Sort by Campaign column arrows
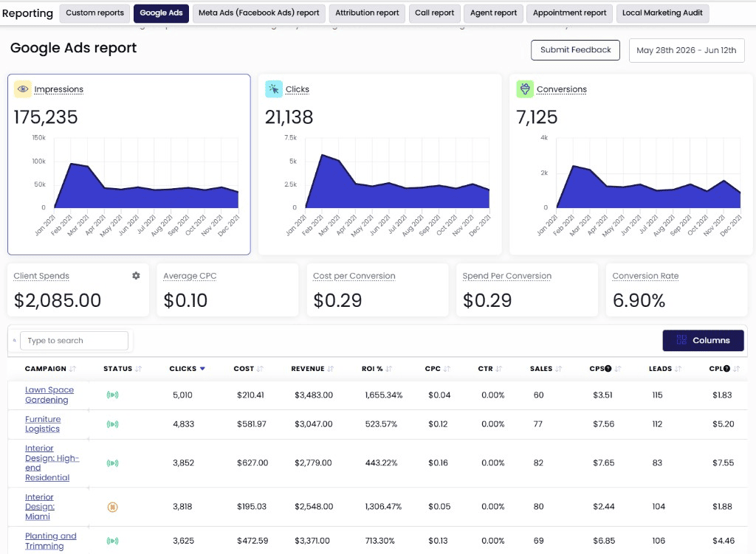756x554 pixels. (x=72, y=369)
